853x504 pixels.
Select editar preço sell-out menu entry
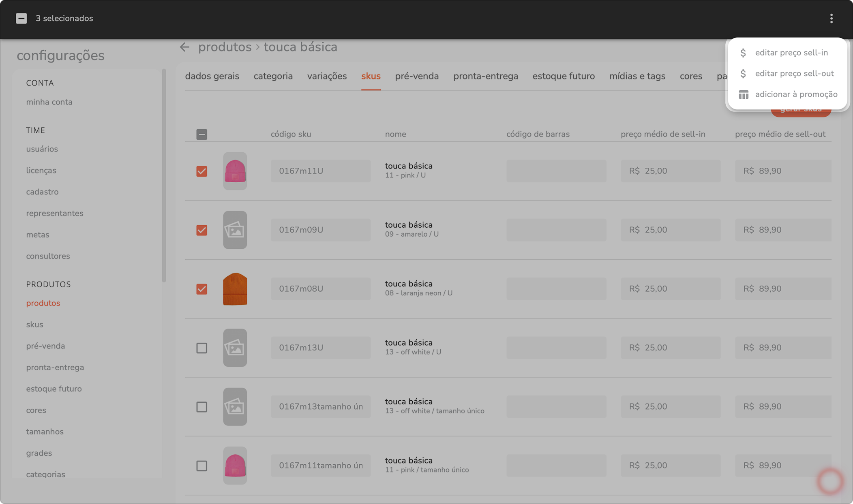pyautogui.click(x=794, y=74)
